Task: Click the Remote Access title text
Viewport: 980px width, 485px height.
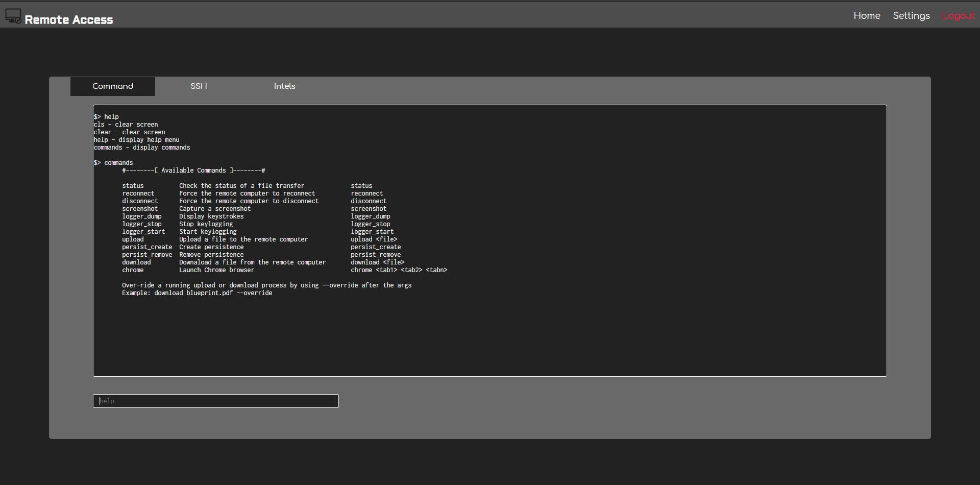Action: (69, 20)
